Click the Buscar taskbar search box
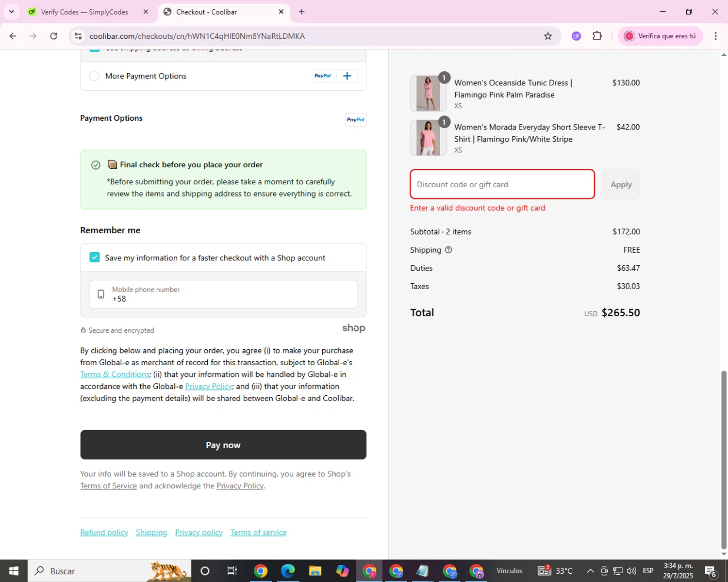 point(109,571)
